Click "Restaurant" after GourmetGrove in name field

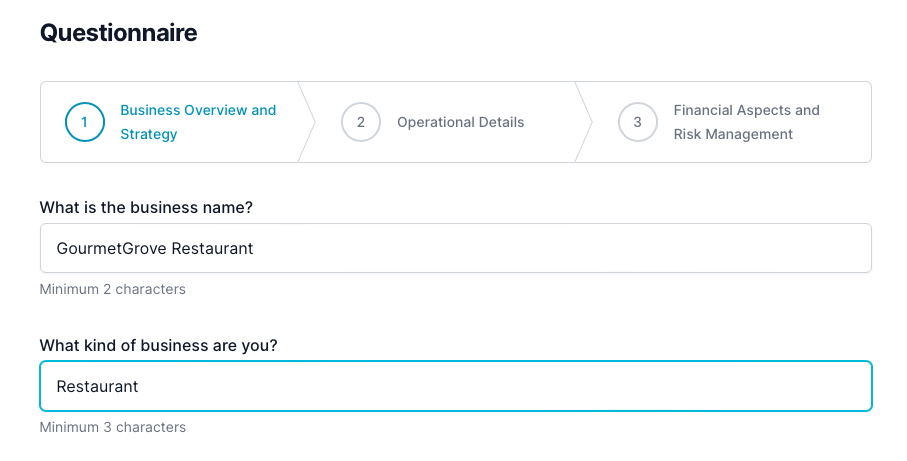coord(212,248)
